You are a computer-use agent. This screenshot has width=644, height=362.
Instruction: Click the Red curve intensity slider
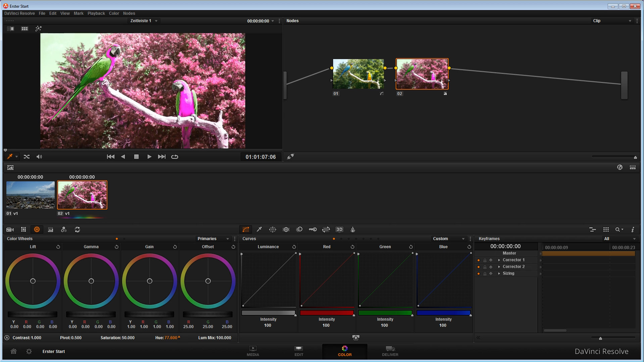click(x=327, y=313)
